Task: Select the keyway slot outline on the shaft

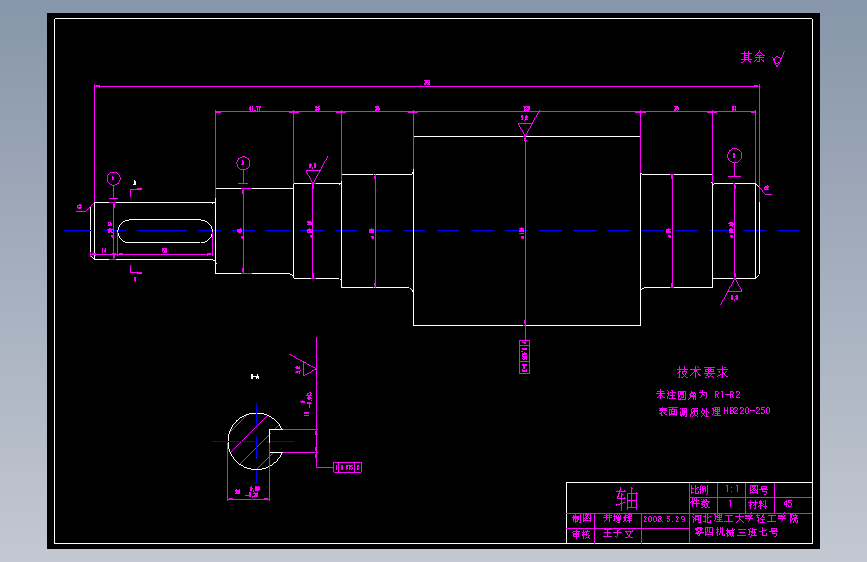Action: click(x=165, y=231)
